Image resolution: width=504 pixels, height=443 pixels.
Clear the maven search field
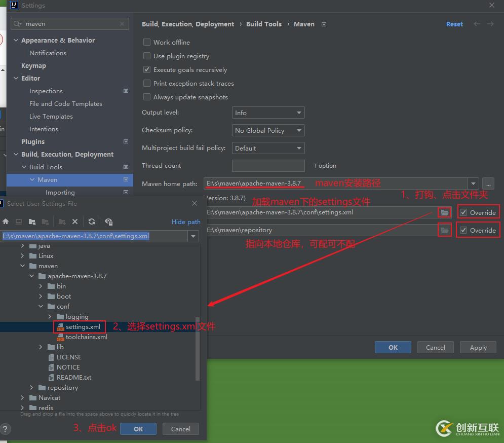(x=122, y=24)
